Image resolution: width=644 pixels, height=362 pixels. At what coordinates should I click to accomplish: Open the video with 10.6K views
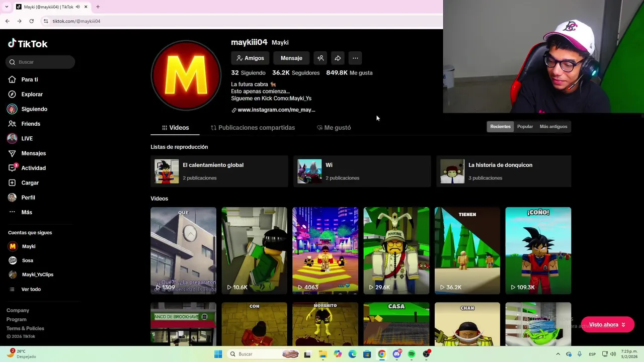click(254, 250)
